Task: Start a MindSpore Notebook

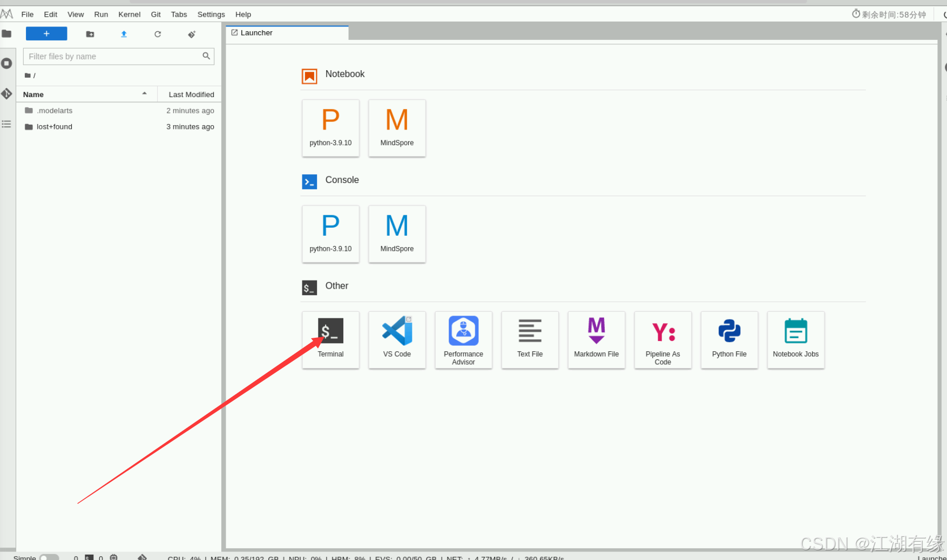Action: [x=397, y=128]
